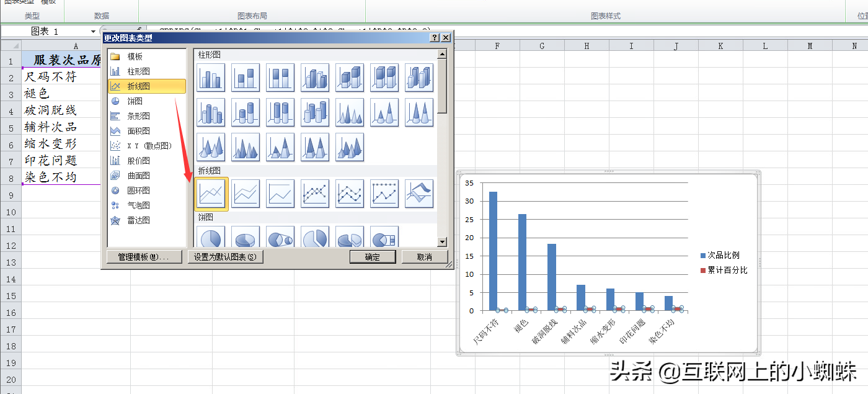
Task: Select the 股价图 category
Action: click(146, 161)
